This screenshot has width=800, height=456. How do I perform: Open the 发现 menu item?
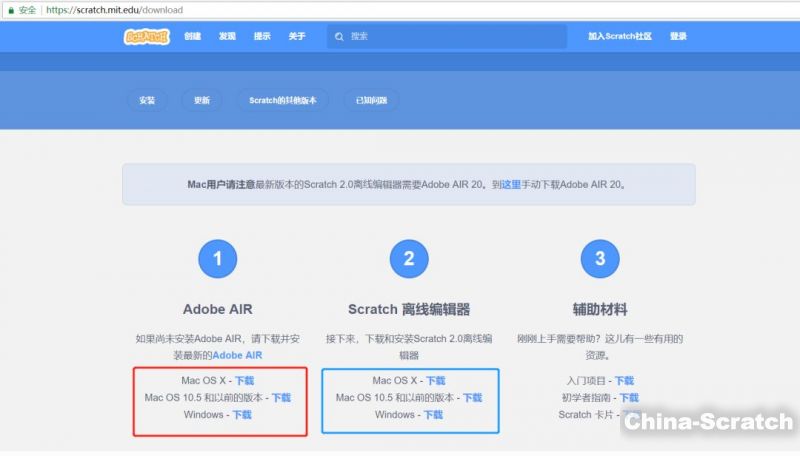[x=227, y=36]
